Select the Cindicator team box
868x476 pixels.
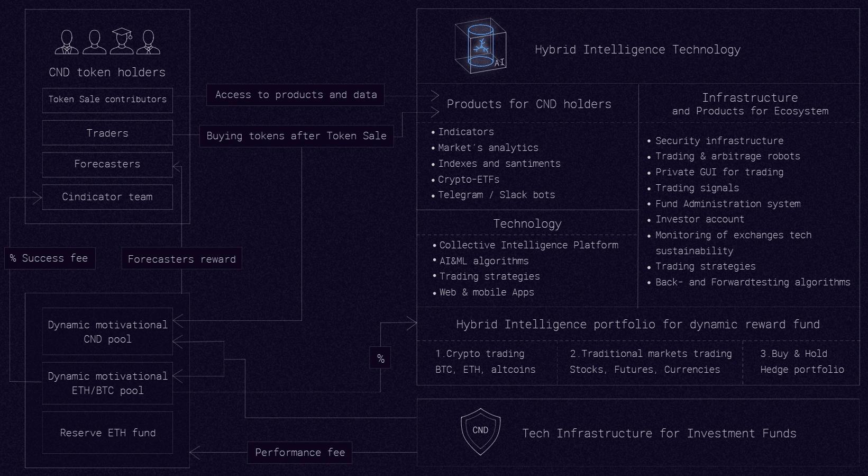point(107,197)
